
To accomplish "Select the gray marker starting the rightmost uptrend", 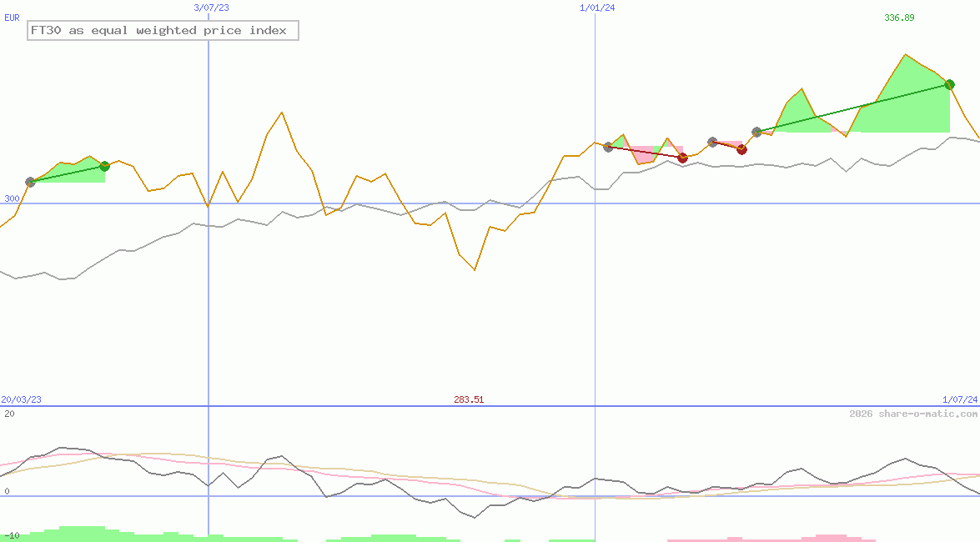I will [757, 131].
